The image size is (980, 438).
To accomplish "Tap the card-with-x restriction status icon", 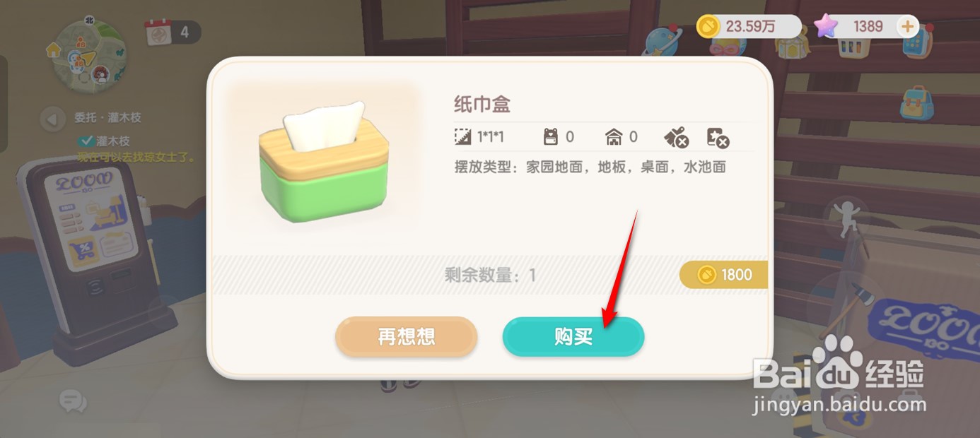I will pos(718,137).
